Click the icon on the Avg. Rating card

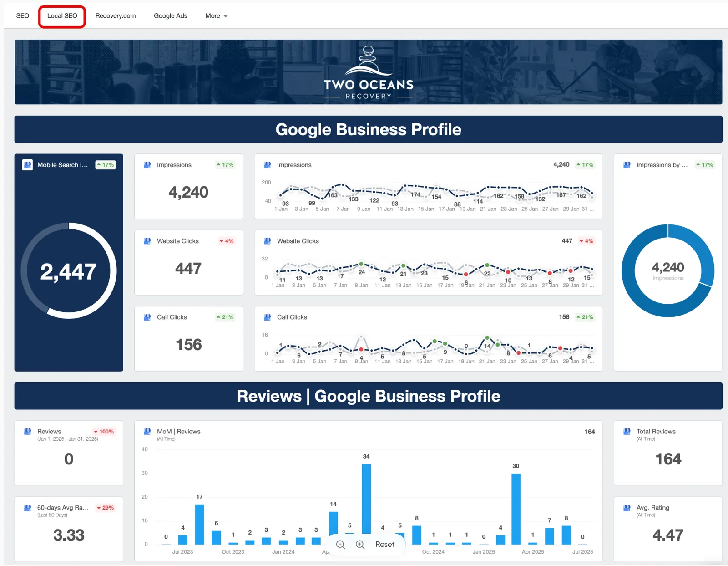627,508
